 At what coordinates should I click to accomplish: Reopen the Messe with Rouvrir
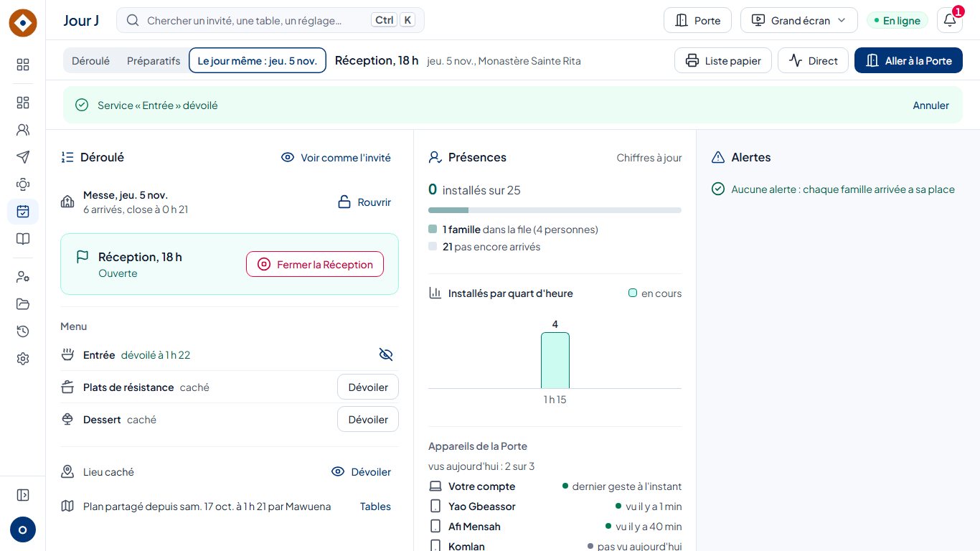(x=364, y=202)
